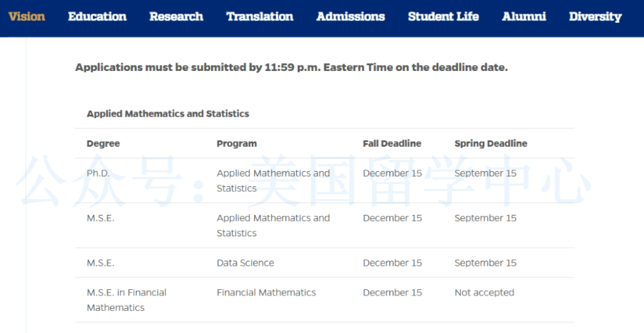Select the Data Science program cell
644x333 pixels.
click(245, 263)
